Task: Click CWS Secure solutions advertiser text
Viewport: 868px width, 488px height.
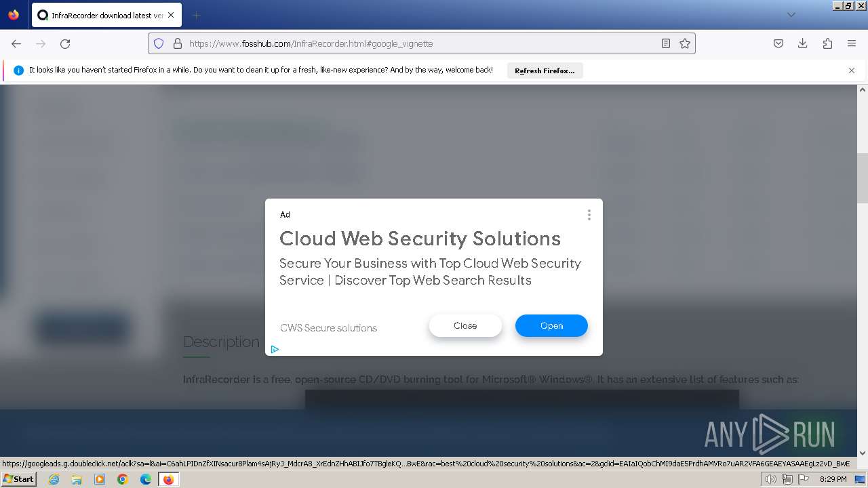Action: [x=328, y=328]
